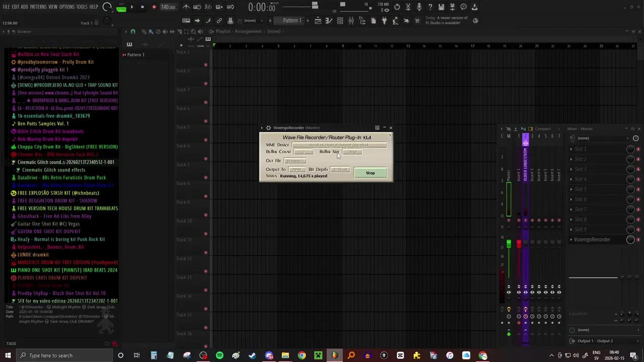Toggle playlist magnet snap icon
The height and width of the screenshot is (362, 644).
coord(133,31)
